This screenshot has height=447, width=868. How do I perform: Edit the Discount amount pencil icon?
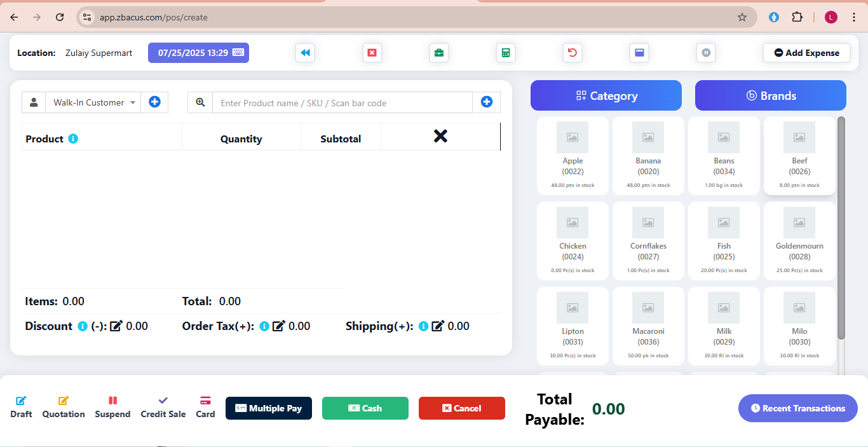point(116,326)
